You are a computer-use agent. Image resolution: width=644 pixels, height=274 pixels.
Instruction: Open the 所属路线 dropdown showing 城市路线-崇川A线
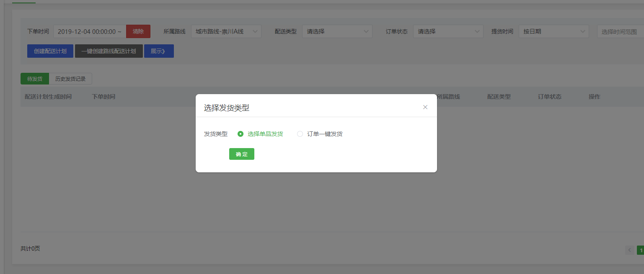226,31
